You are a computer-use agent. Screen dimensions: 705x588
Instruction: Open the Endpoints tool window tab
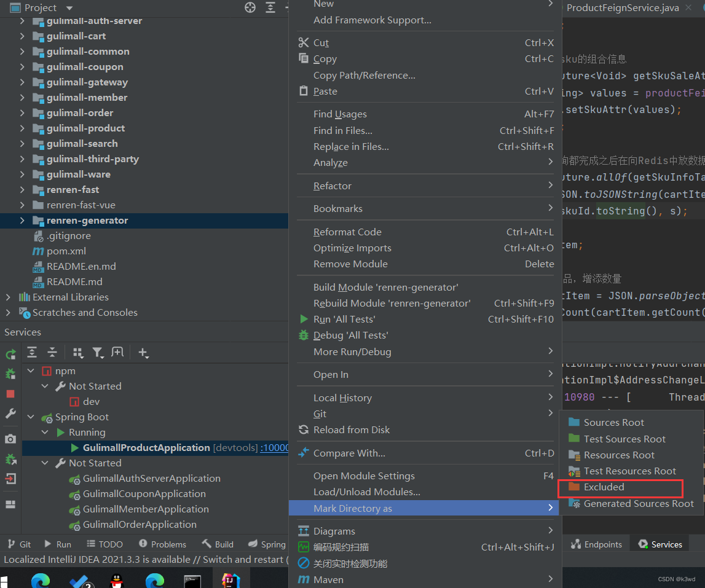(597, 544)
